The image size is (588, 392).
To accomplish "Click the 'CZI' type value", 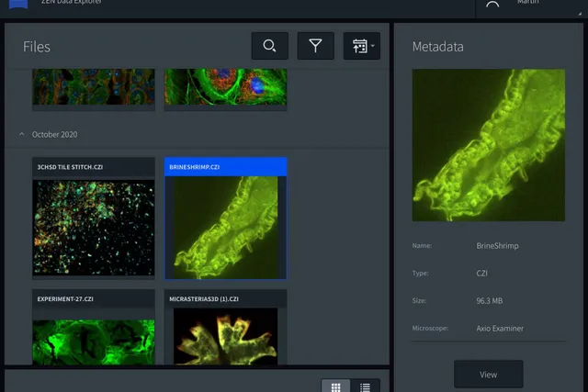I will pos(481,274).
